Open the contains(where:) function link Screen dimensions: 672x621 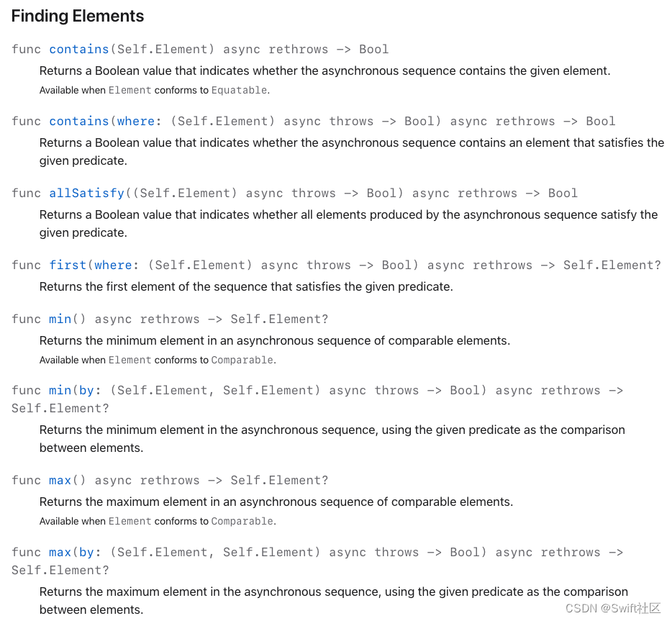click(102, 122)
